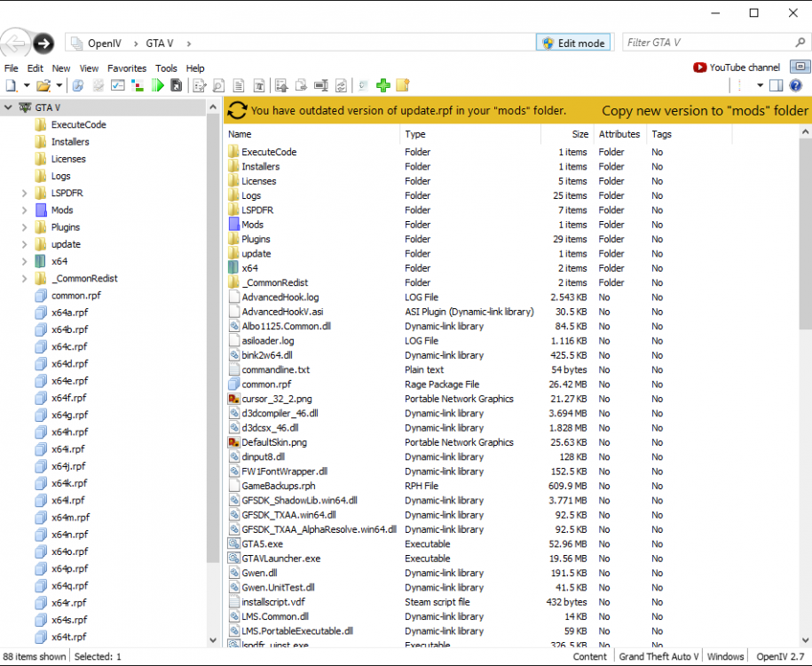Expand the Mods tree folder
This screenshot has height=666, width=812.
24,210
